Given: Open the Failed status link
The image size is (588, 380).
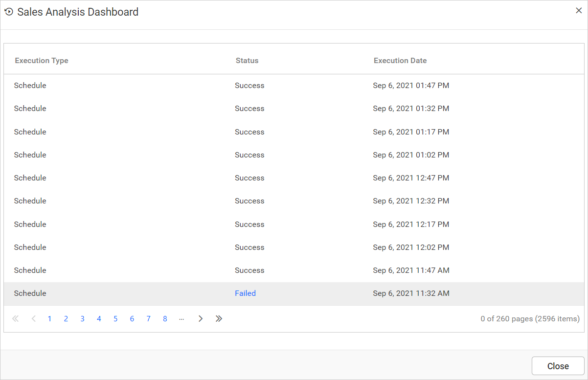Looking at the screenshot, I should point(245,293).
